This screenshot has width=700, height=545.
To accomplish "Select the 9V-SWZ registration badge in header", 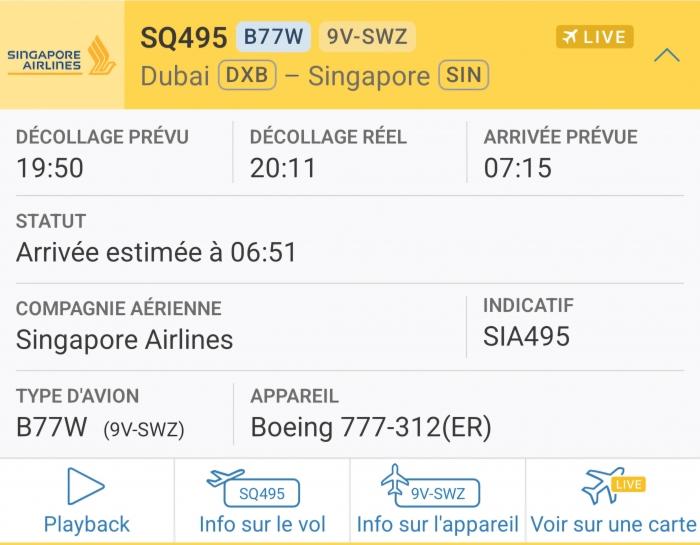I will (x=366, y=37).
